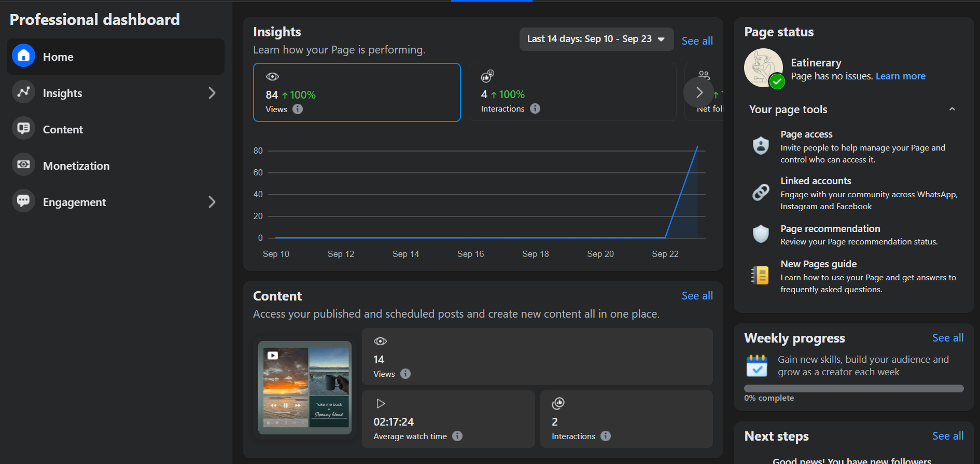Click the Content sidebar icon
Image resolution: width=980 pixels, height=464 pixels.
tap(23, 129)
